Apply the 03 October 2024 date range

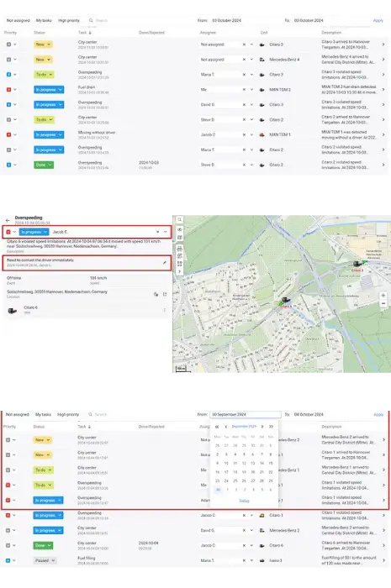tap(378, 21)
